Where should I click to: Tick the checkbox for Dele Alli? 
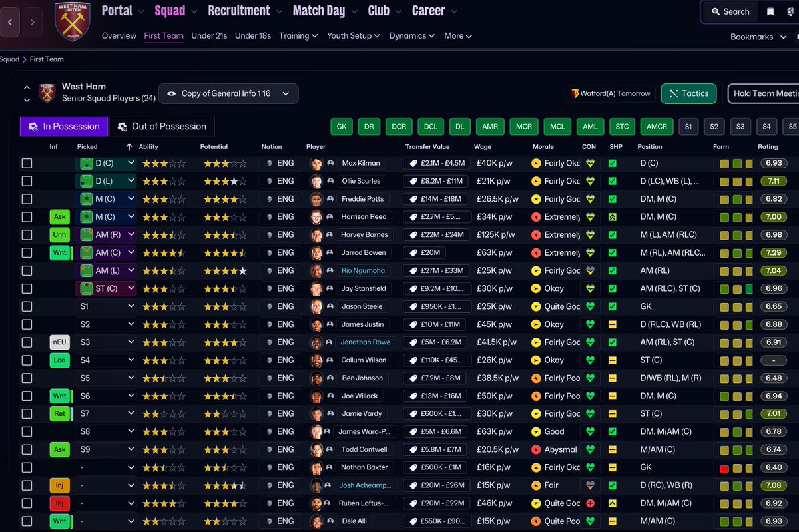click(27, 521)
